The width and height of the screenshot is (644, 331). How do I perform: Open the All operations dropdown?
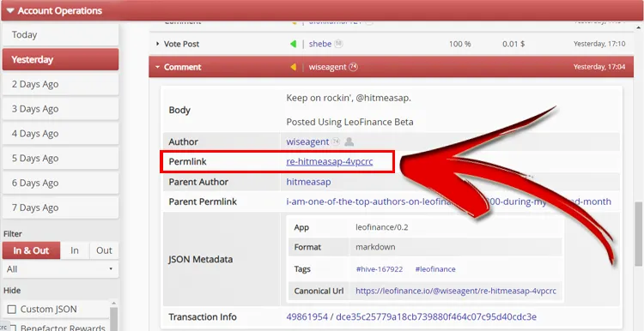point(60,269)
